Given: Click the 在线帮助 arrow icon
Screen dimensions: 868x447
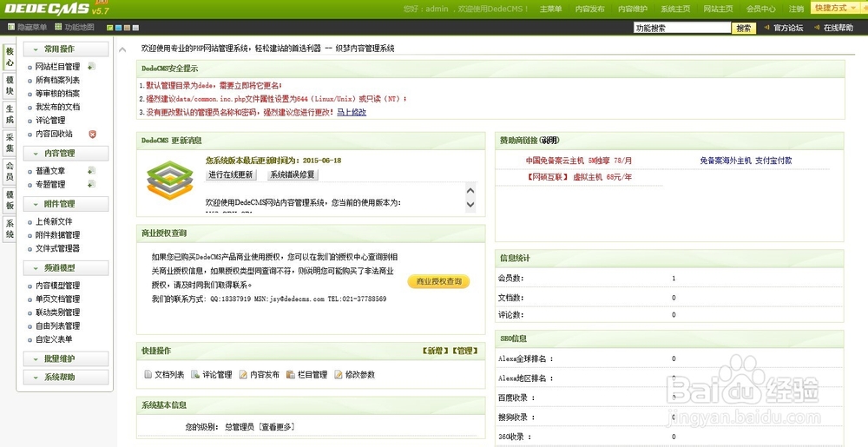Looking at the screenshot, I should [817, 27].
